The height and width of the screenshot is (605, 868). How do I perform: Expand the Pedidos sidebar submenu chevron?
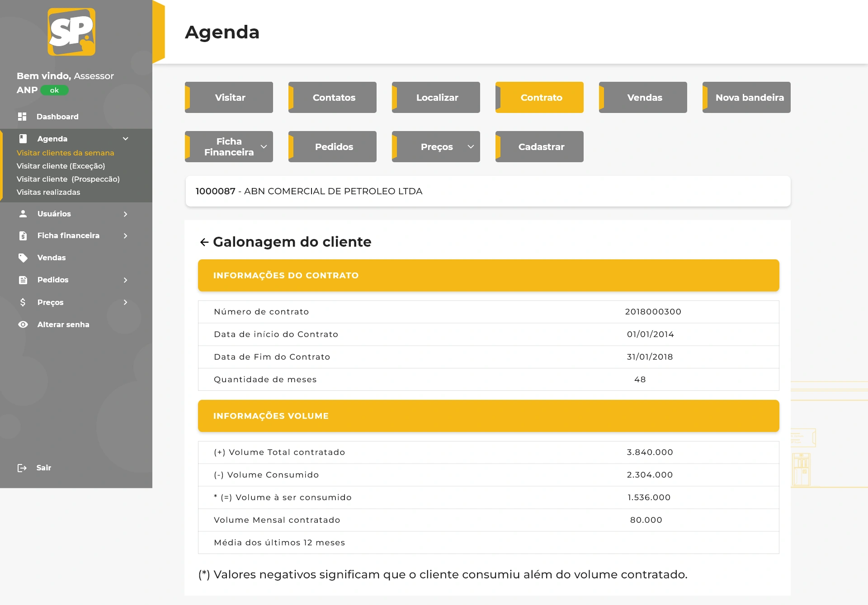[x=126, y=280]
